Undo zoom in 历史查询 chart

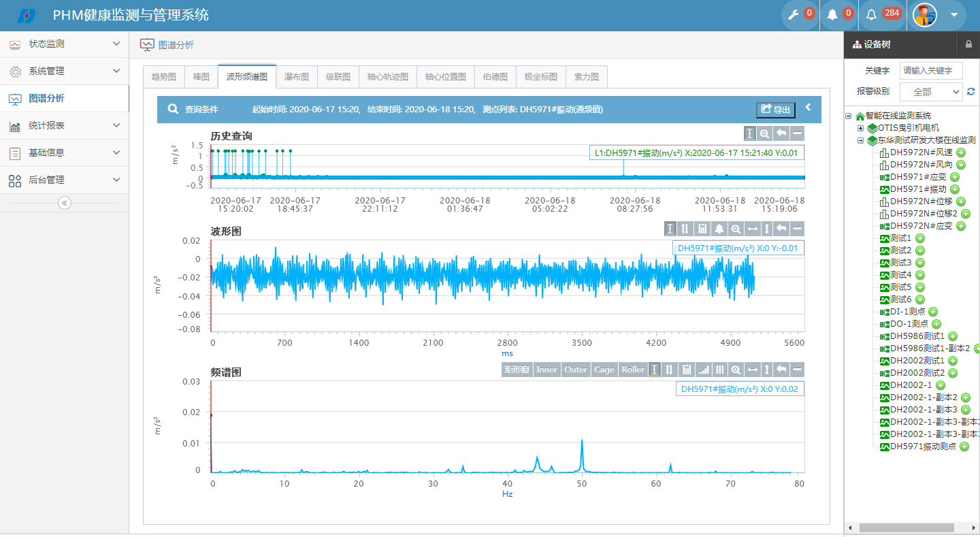click(781, 133)
